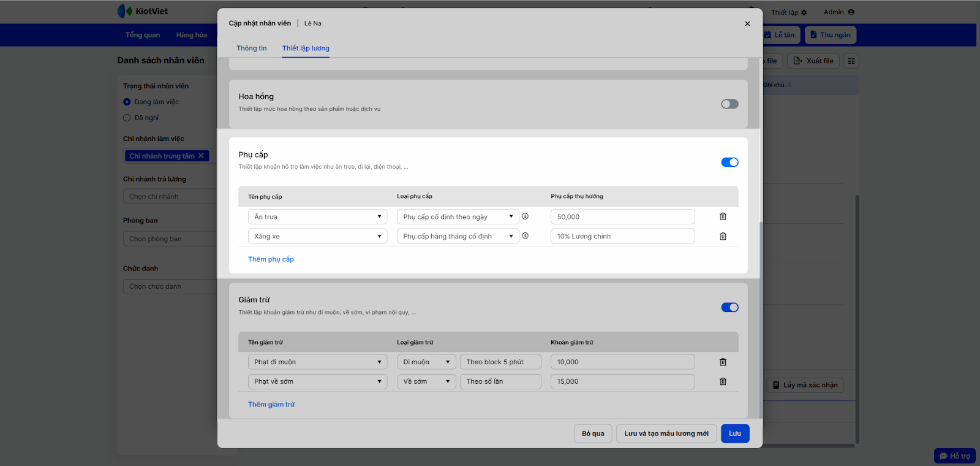Image resolution: width=980 pixels, height=466 pixels.
Task: Delete the Phạt về sớm deduction row
Action: 723,381
